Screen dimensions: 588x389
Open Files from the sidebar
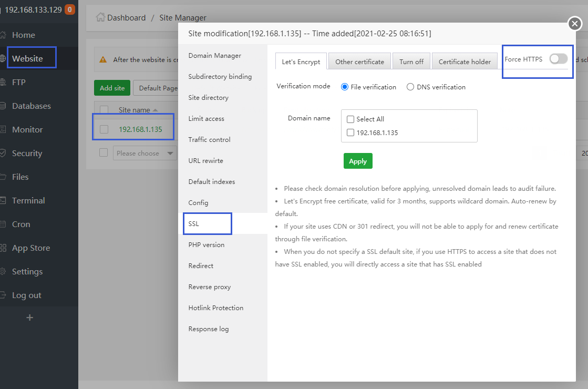pyautogui.click(x=20, y=177)
